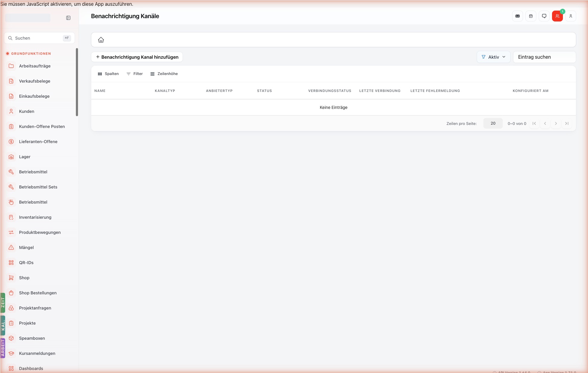Viewport: 588px width, 373px height.
Task: Sort by ANBIETERTYP column header
Action: [219, 91]
